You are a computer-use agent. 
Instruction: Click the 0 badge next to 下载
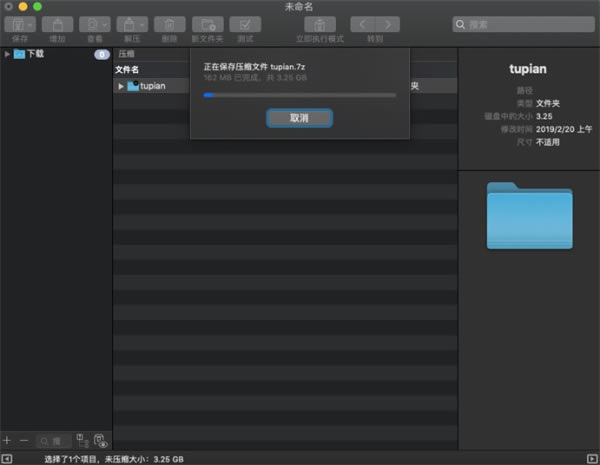tap(102, 54)
